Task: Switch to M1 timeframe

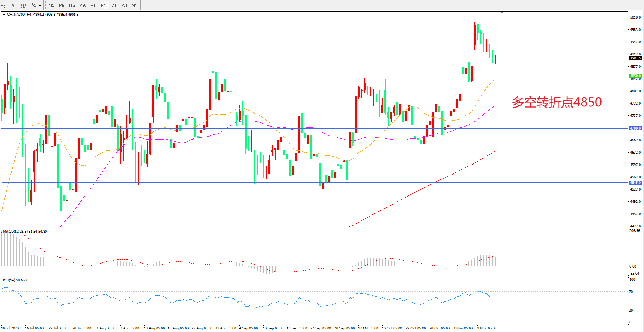Action: click(51, 5)
